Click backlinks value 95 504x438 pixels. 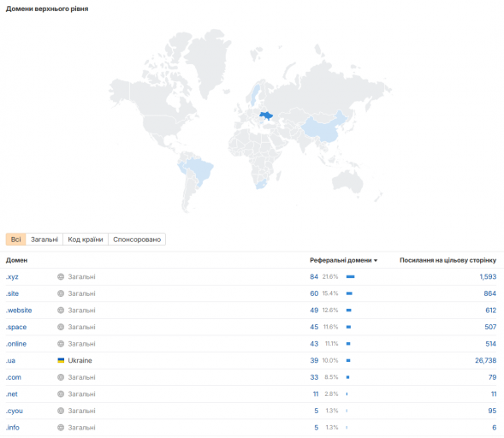492,411
